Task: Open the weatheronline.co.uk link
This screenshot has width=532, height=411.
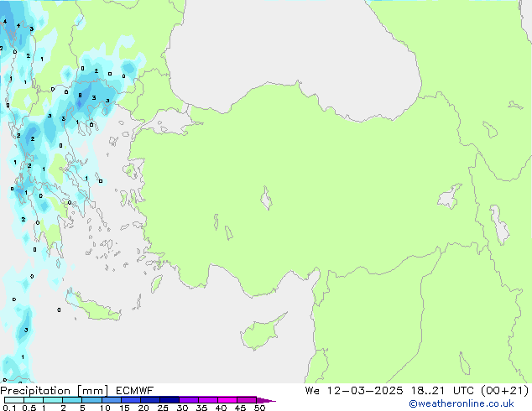Action: pyautogui.click(x=462, y=403)
